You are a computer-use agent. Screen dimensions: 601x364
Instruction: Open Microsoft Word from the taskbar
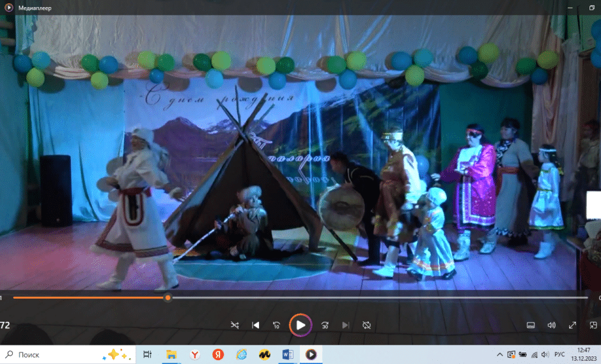coord(287,354)
